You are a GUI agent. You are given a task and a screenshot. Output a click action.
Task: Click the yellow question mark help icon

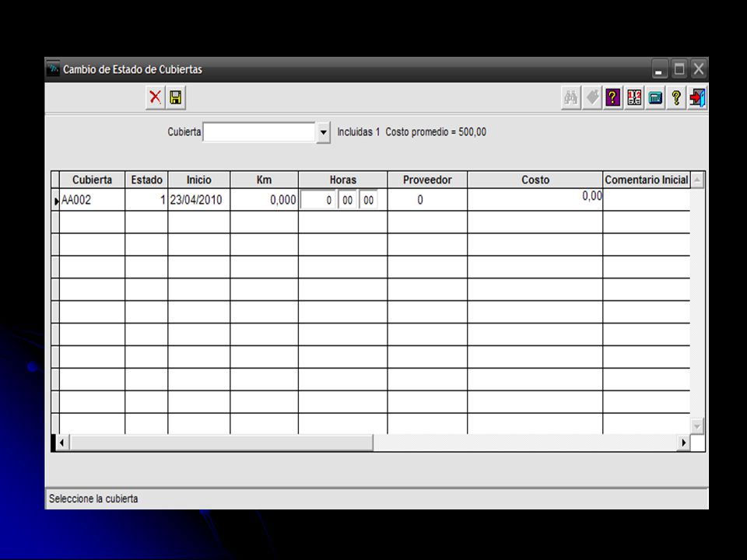point(676,98)
